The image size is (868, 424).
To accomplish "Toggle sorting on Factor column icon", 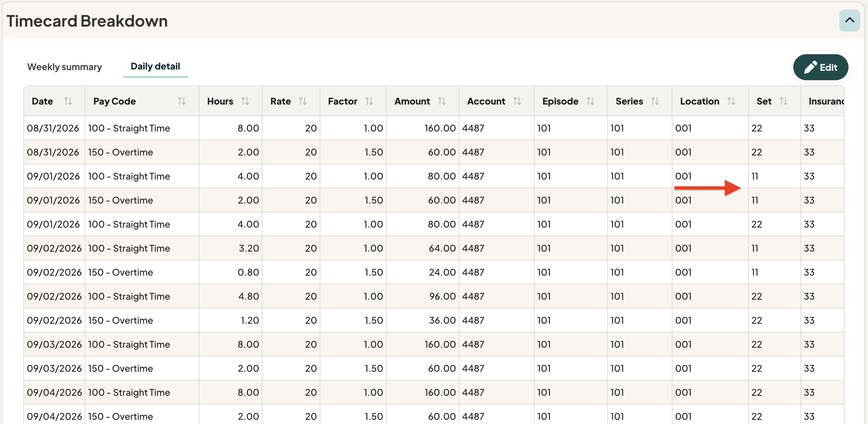I will (369, 101).
